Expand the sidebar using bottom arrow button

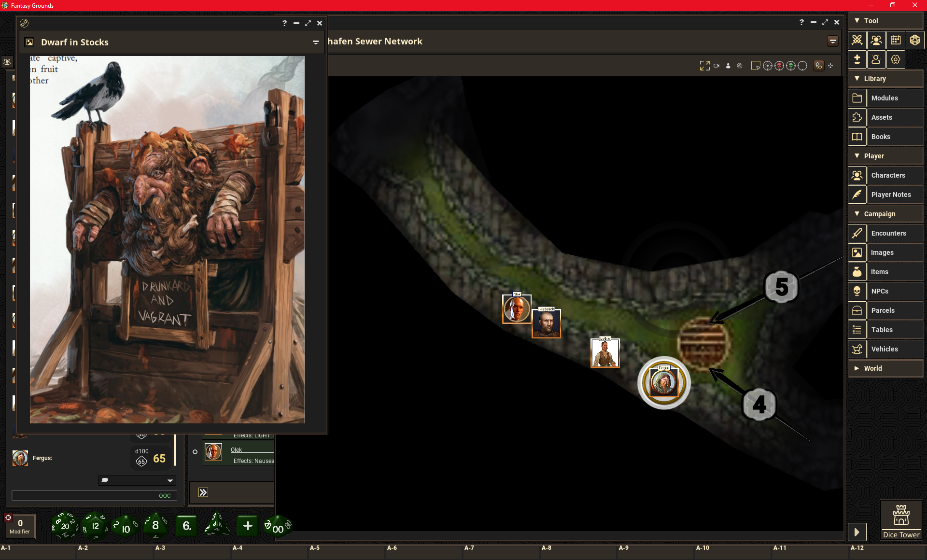coord(857,532)
